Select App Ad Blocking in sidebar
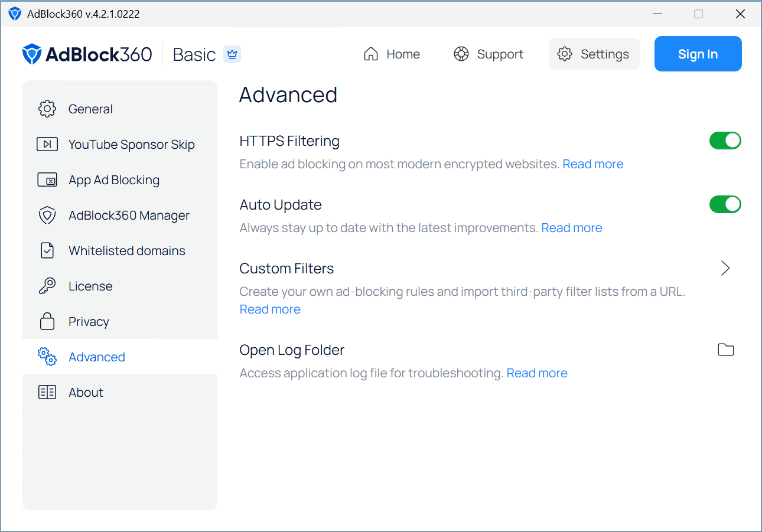This screenshot has height=532, width=762. [x=120, y=179]
